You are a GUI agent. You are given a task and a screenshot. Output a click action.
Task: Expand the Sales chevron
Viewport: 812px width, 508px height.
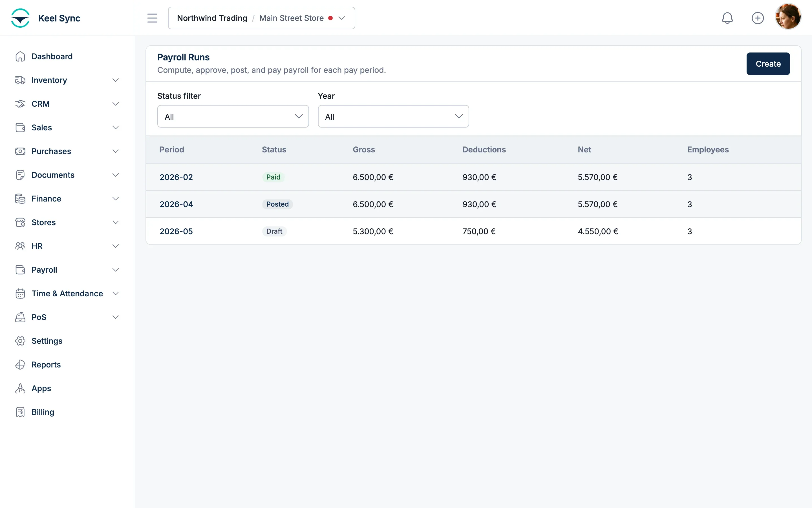(x=115, y=127)
